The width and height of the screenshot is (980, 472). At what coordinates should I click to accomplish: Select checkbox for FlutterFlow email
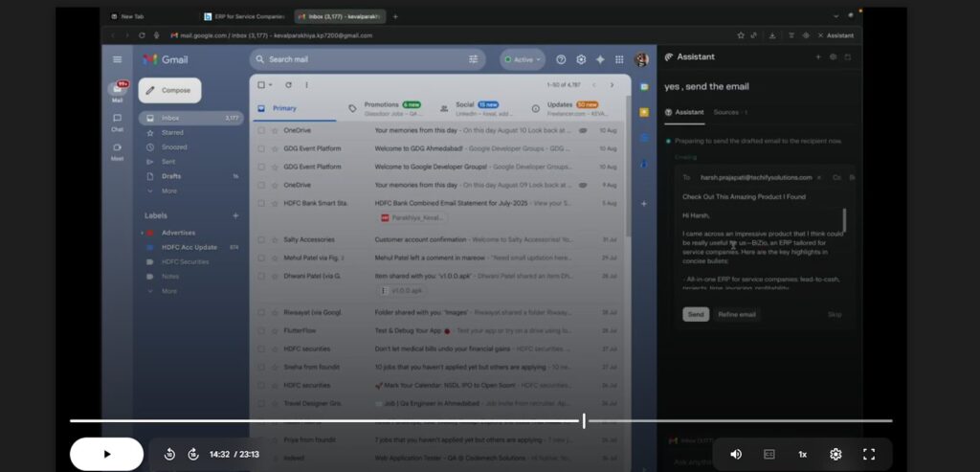261,330
